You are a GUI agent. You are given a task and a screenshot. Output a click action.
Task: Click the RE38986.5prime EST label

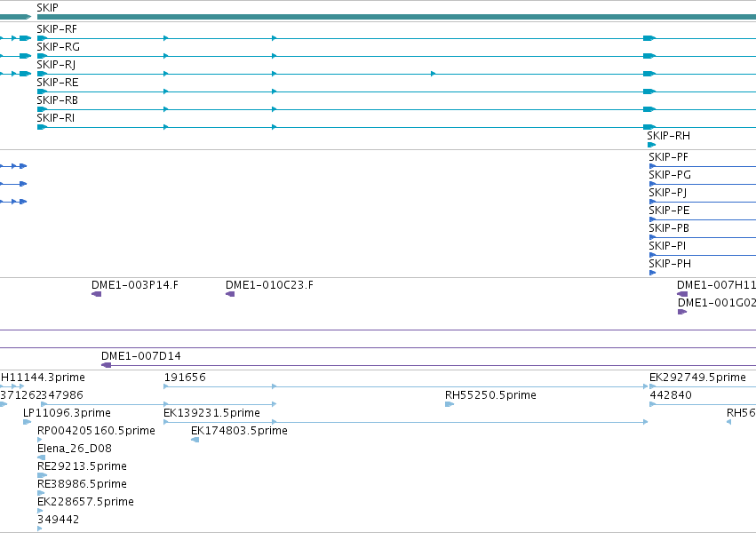(x=82, y=484)
